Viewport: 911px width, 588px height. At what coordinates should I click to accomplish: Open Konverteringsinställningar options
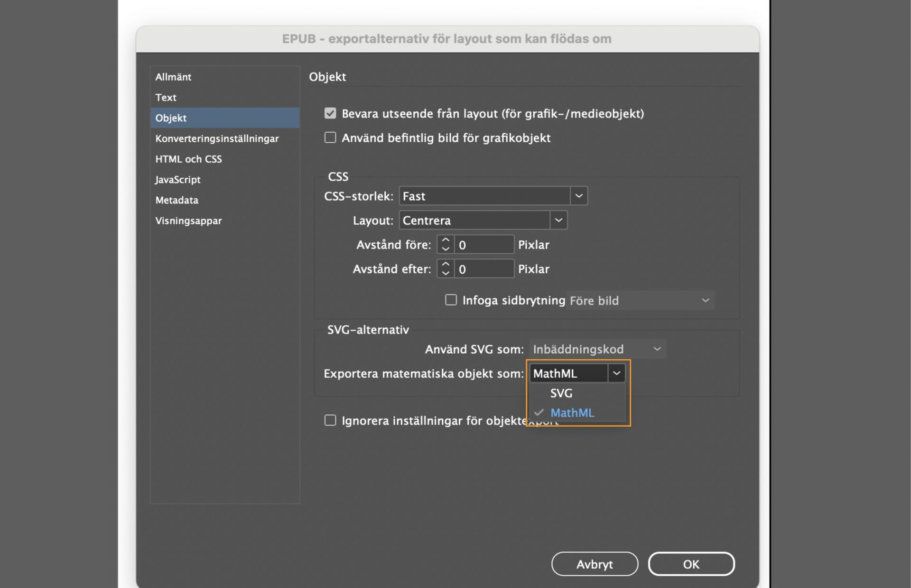[x=217, y=138]
